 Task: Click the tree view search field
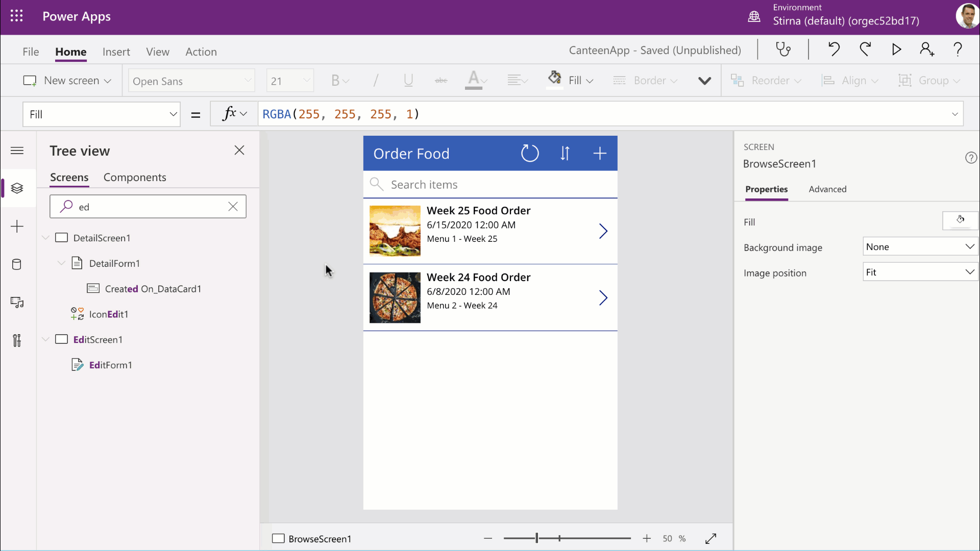[x=148, y=207]
